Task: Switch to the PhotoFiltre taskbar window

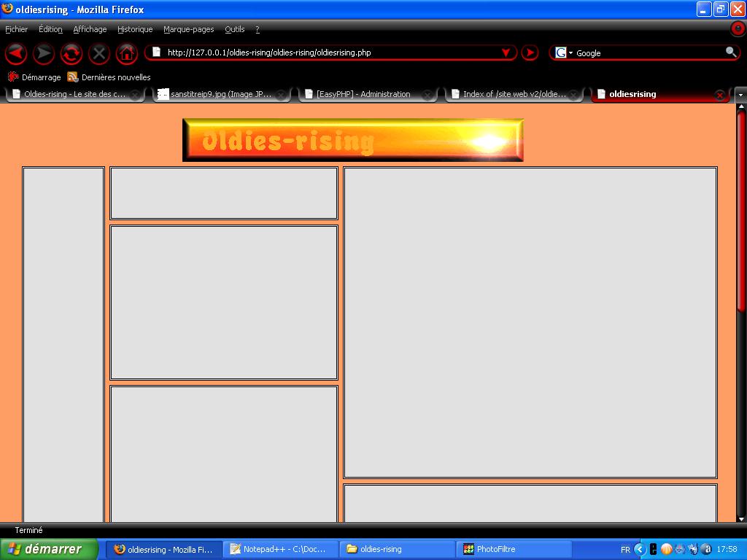Action: click(x=515, y=549)
